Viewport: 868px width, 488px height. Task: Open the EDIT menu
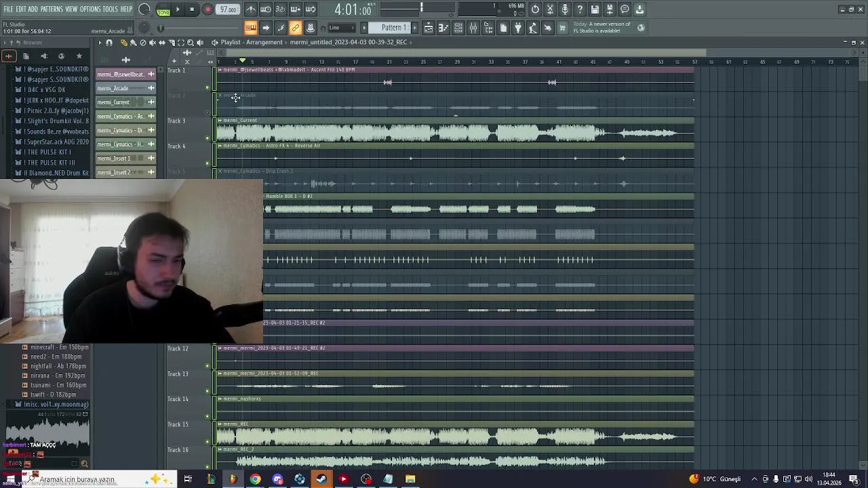point(21,9)
